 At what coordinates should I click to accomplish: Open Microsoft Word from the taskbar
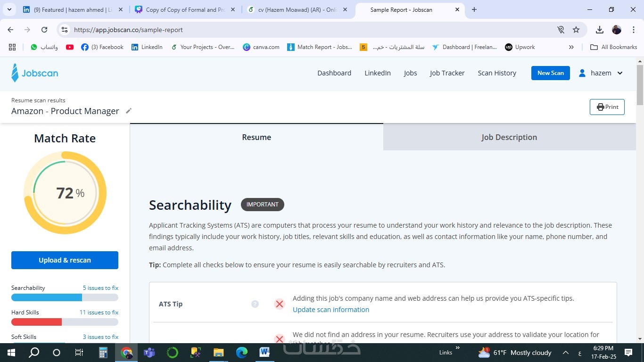[x=264, y=353]
